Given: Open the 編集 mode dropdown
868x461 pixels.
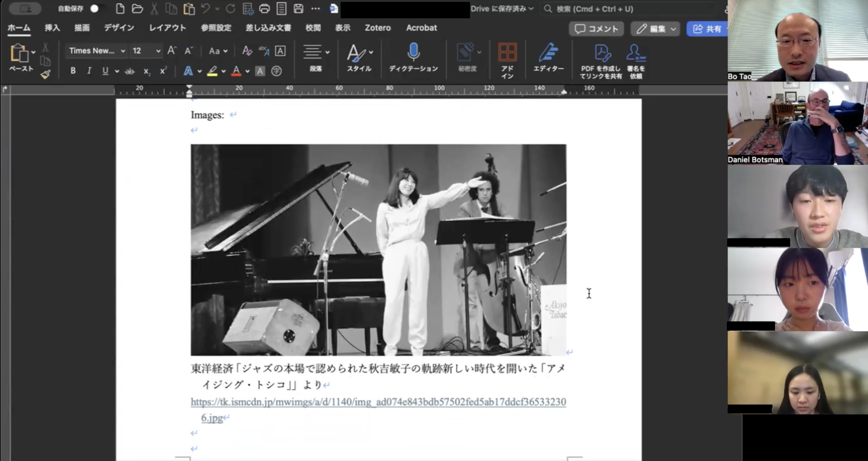Looking at the screenshot, I should 656,29.
